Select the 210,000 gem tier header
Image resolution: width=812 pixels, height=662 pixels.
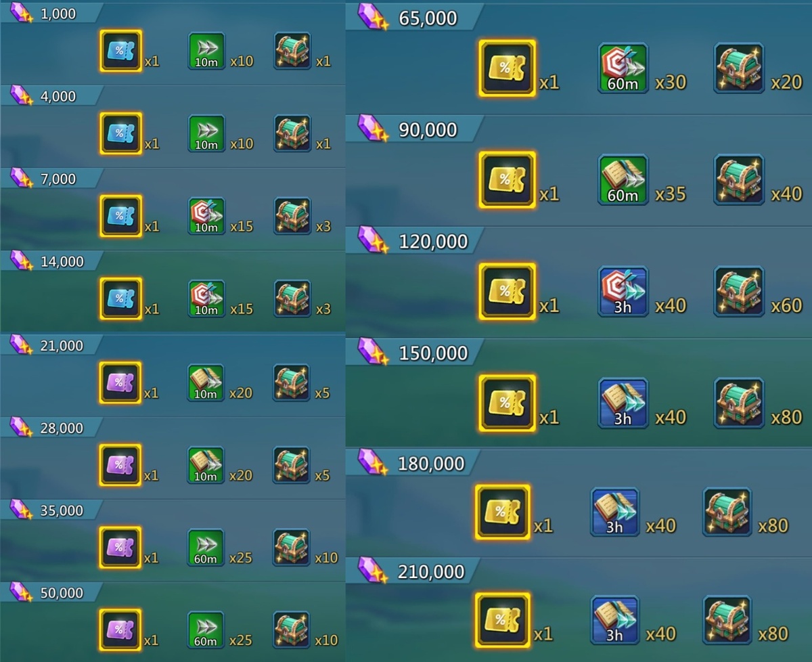coord(413,572)
